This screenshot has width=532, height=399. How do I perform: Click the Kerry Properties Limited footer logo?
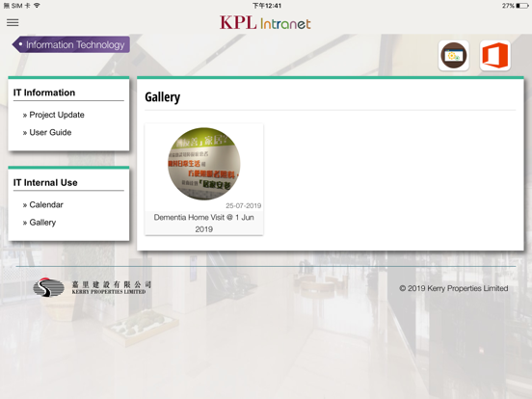tap(92, 287)
